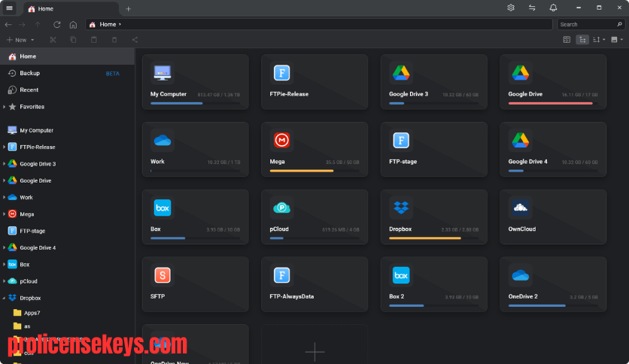This screenshot has height=364, width=629.
Task: Open the Google Drive card icon
Action: (521, 73)
